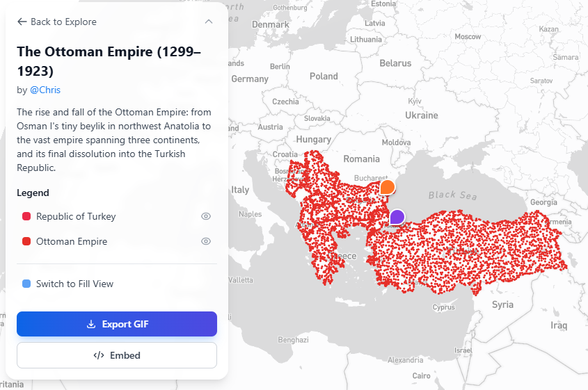Click the Iraq label on map

pyautogui.click(x=559, y=325)
